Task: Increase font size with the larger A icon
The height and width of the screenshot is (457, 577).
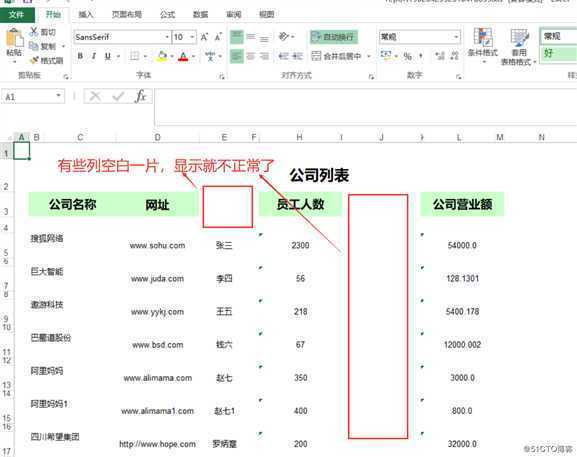Action: pos(205,37)
